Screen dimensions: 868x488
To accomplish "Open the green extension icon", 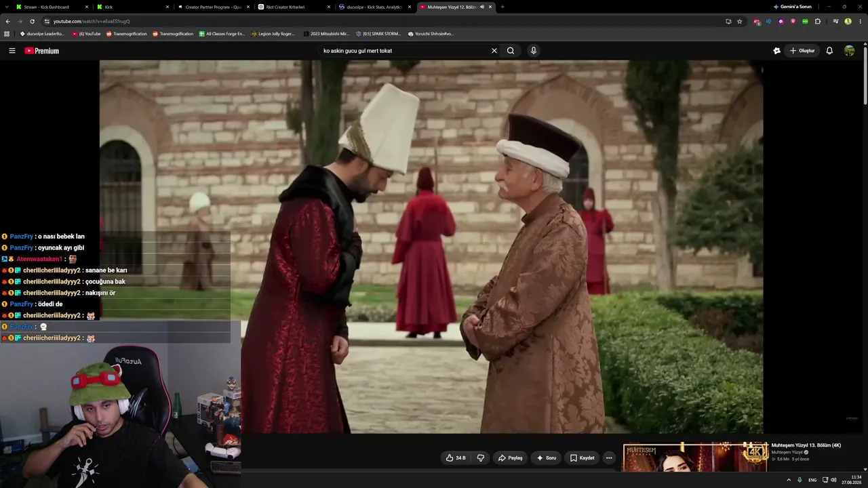I will click(805, 21).
